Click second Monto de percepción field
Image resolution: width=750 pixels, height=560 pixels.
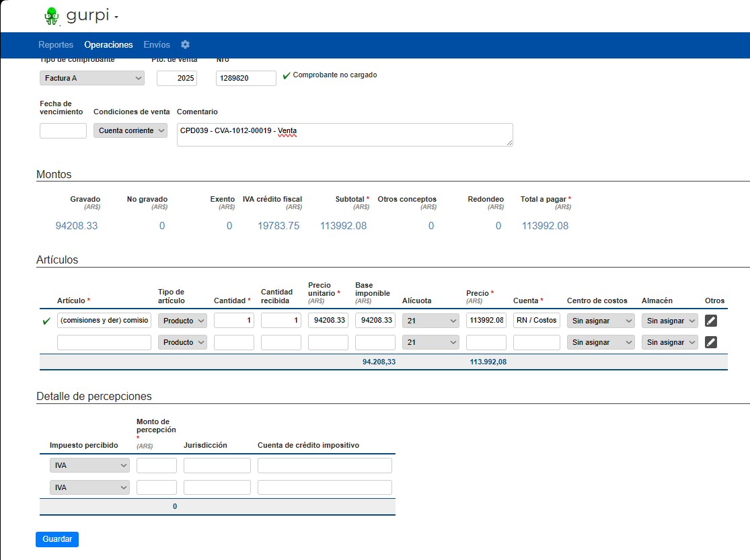(157, 487)
